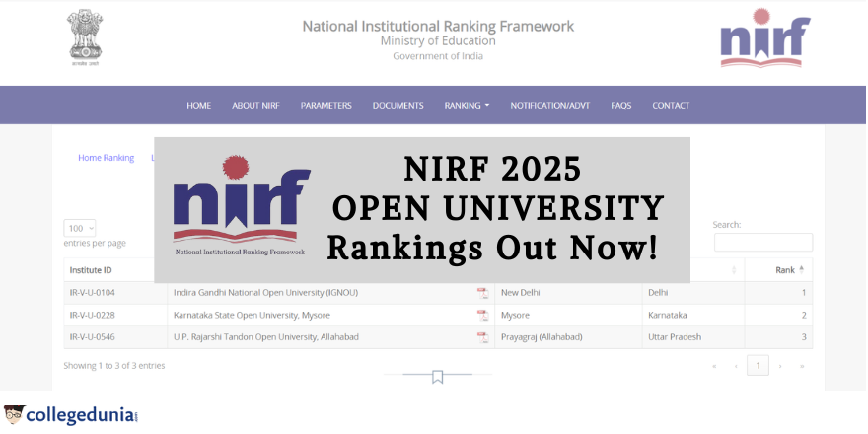868x434 pixels.
Task: Click the NIRF logo in the header
Action: [x=764, y=37]
